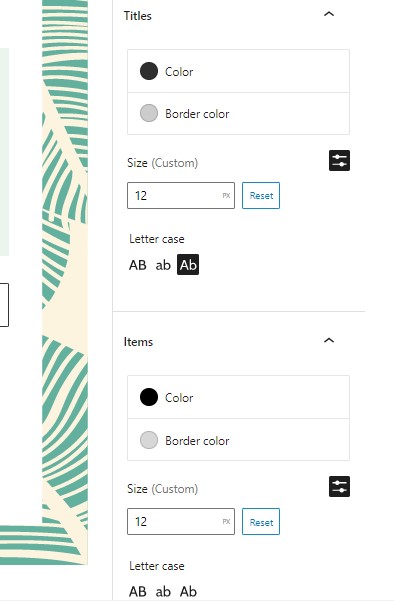Collapse the Titles panel chevron
Screen dimensions: 394x601
click(x=329, y=15)
